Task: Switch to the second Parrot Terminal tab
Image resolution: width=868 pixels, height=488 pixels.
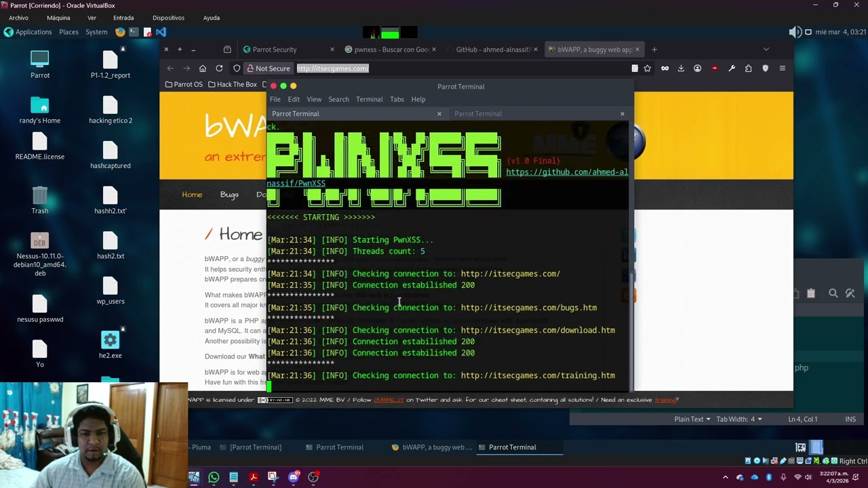Action: click(x=539, y=114)
